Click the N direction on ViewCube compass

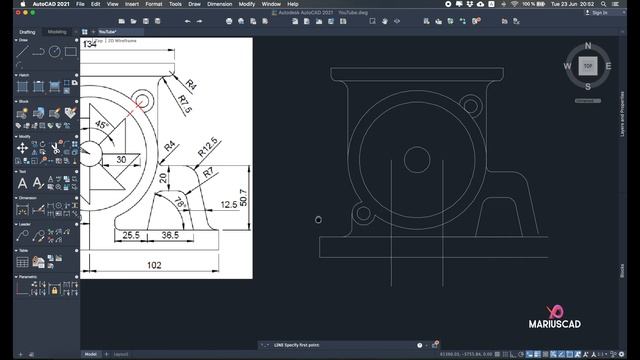[588, 46]
